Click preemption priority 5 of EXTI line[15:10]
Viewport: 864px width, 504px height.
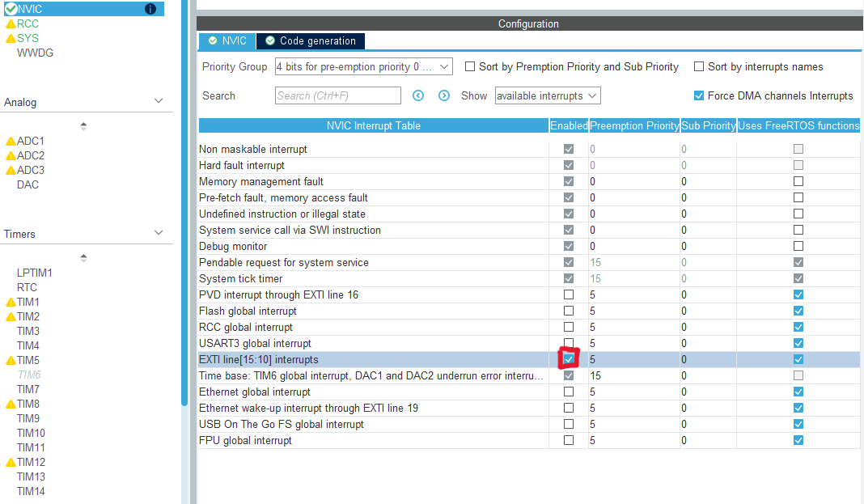coord(593,360)
